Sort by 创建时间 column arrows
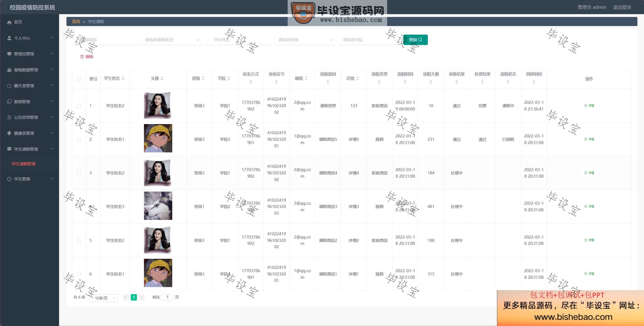Image resolution: width=644 pixels, height=326 pixels. 534,82
